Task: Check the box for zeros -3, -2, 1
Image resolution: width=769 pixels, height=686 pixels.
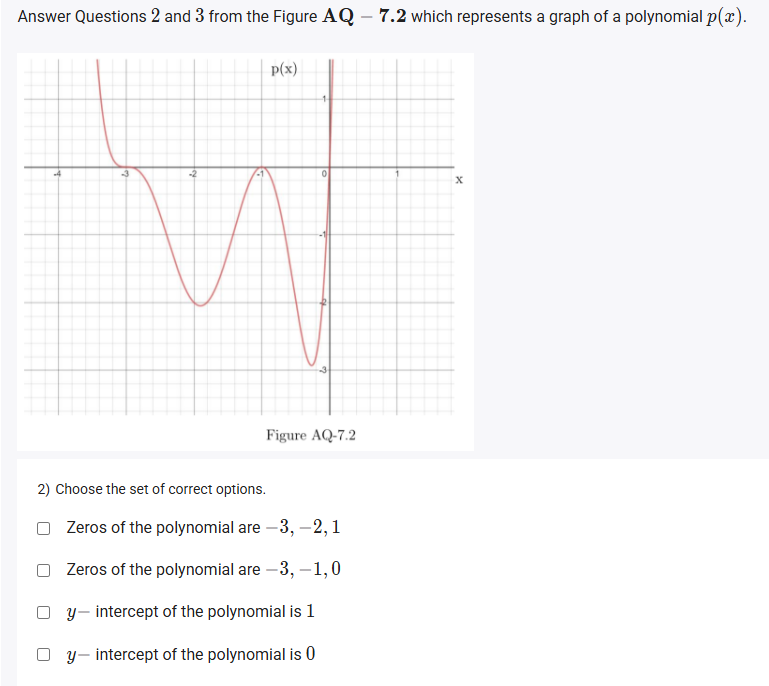Action: click(43, 528)
